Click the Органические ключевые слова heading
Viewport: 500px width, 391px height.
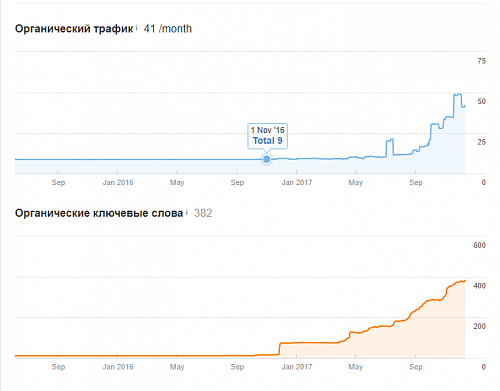click(99, 213)
